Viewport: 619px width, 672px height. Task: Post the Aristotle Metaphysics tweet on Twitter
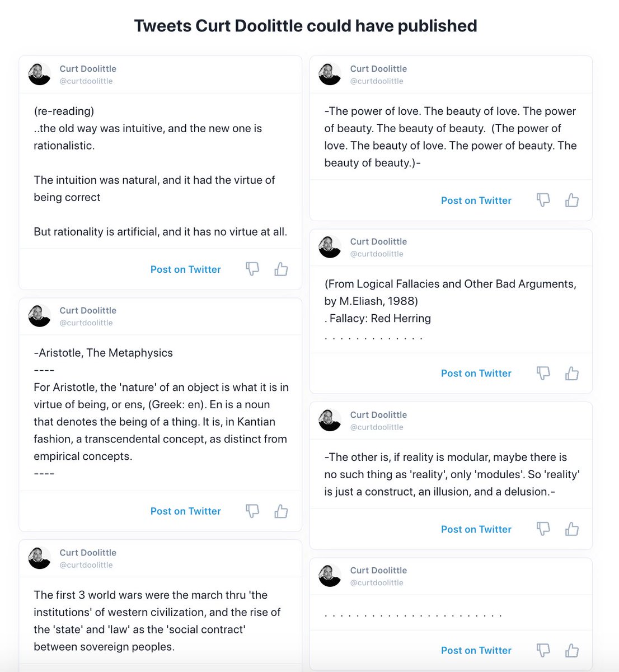pos(185,511)
